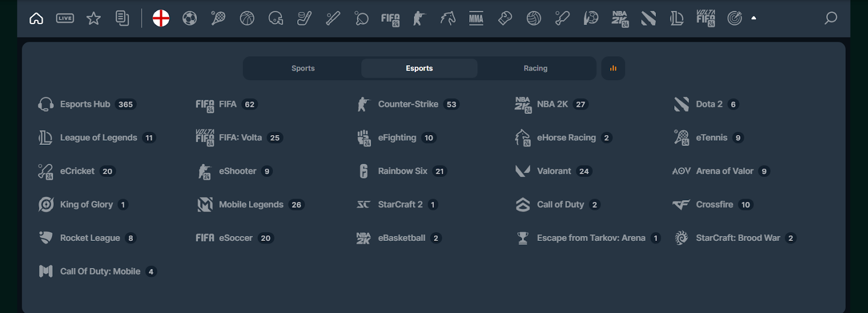Open eBasketball category
The width and height of the screenshot is (868, 313).
click(x=399, y=238)
